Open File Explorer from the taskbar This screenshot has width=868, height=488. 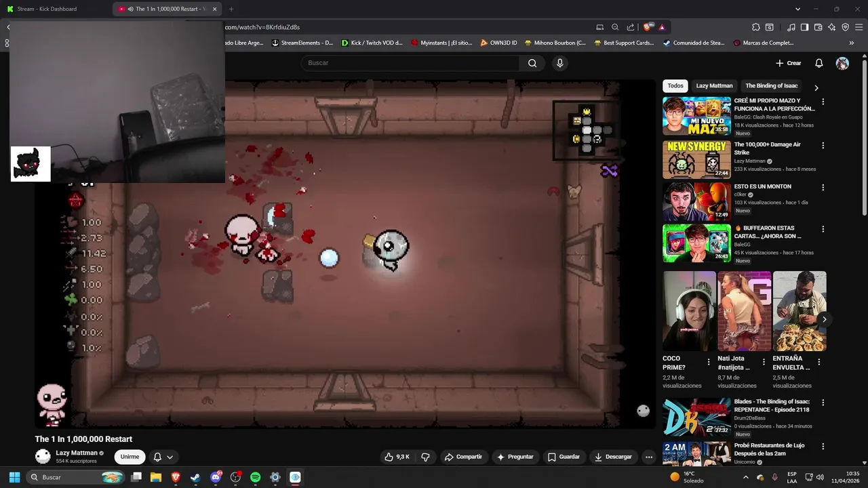click(x=156, y=477)
